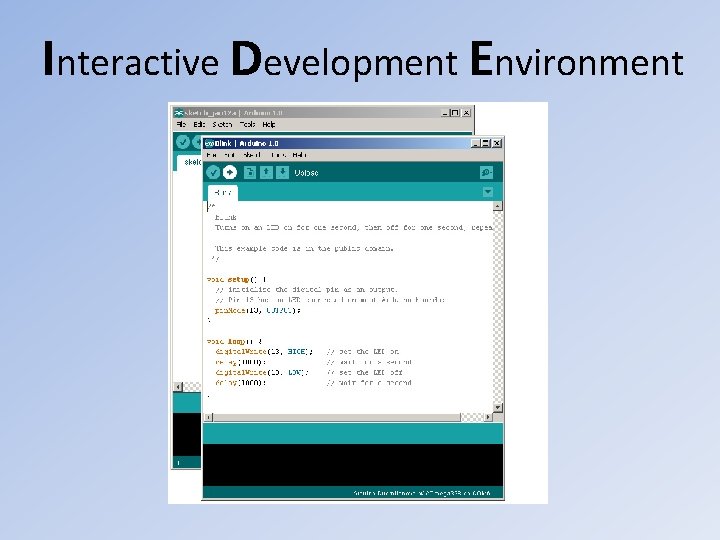Click the horizontal scroll right arrow in Blink
720x540 pixels.
488,417
